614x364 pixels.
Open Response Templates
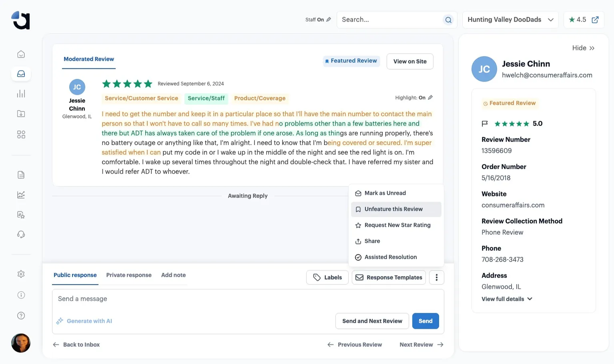pos(389,277)
